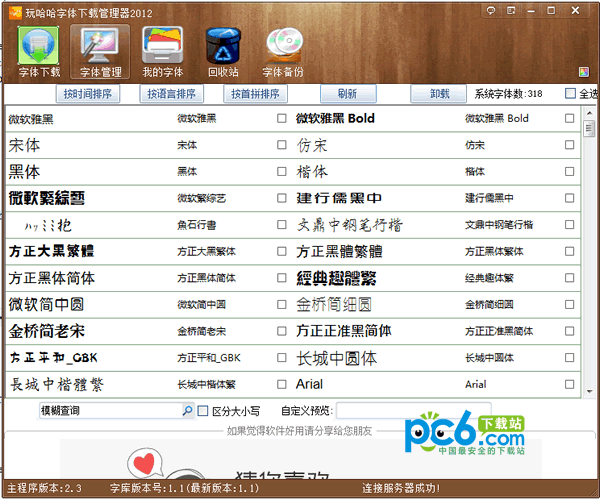Select the 方正正准黑简体 font name
600x500 pixels.
tap(499, 331)
